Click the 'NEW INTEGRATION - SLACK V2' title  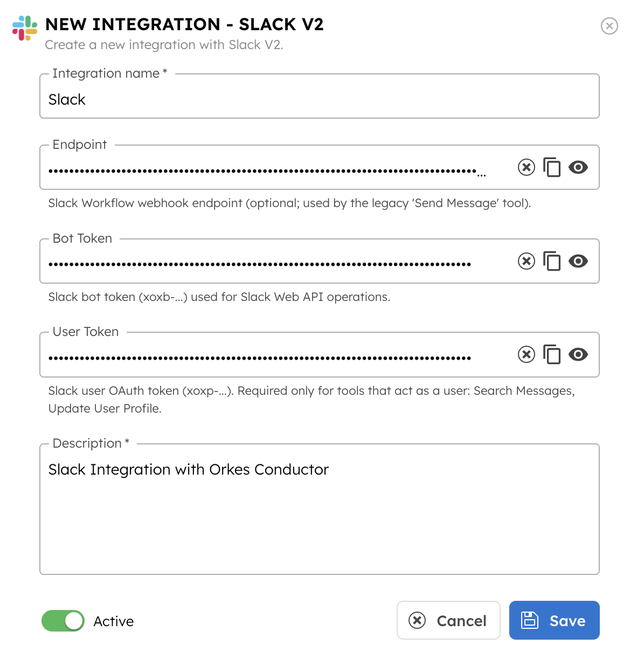click(x=184, y=24)
